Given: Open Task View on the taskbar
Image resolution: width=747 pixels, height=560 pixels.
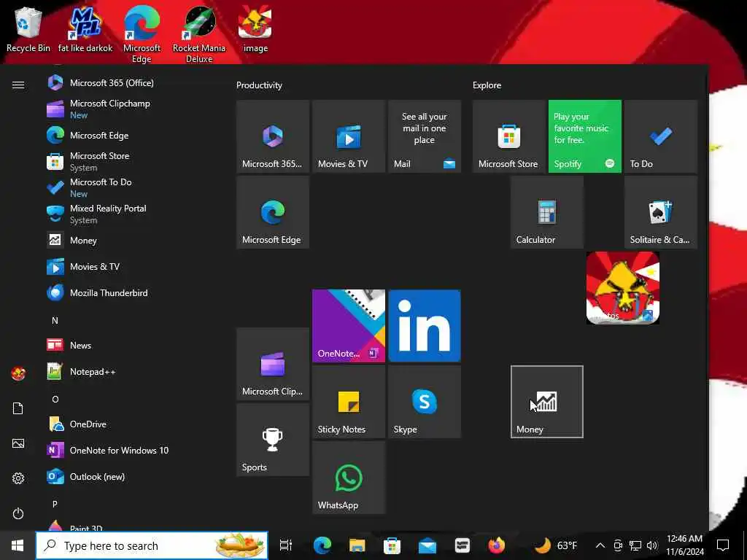Looking at the screenshot, I should [286, 545].
